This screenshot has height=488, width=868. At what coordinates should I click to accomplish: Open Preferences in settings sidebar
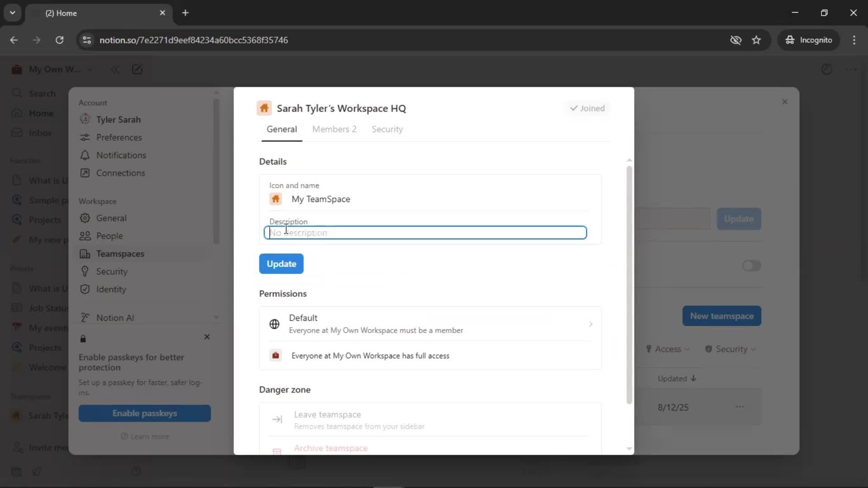click(x=119, y=137)
